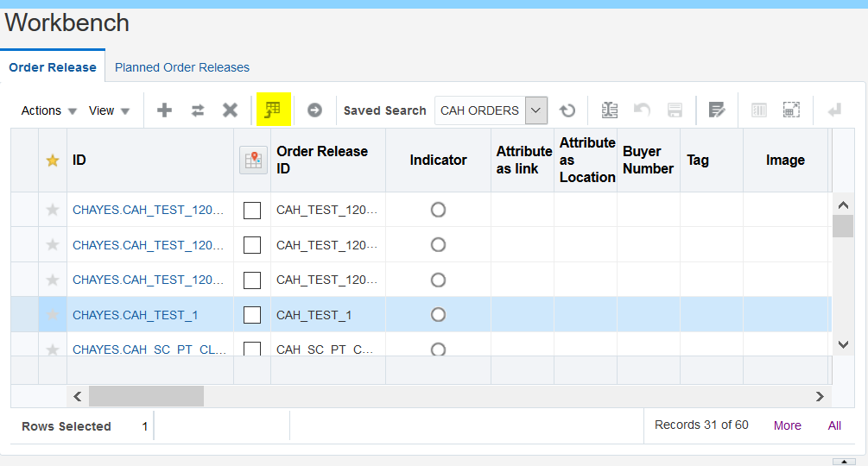The width and height of the screenshot is (868, 466).
Task: Click the pencil edit note toolbar icon
Action: point(717,110)
